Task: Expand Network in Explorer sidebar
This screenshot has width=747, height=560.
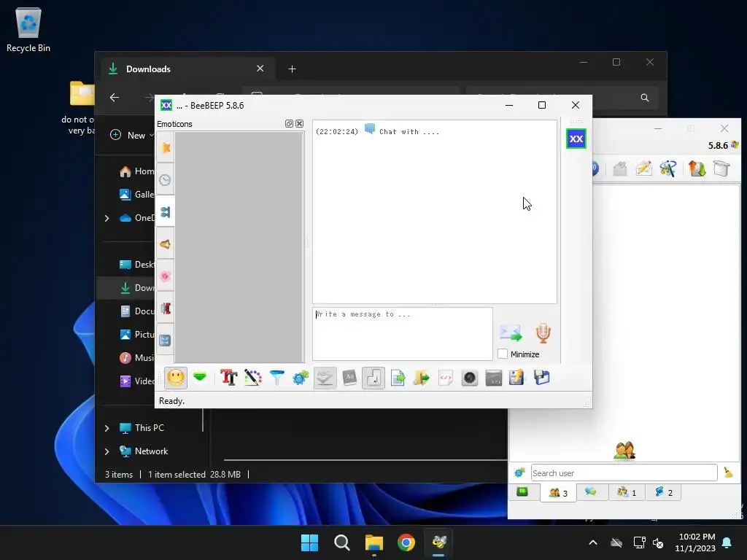Action: 107,451
